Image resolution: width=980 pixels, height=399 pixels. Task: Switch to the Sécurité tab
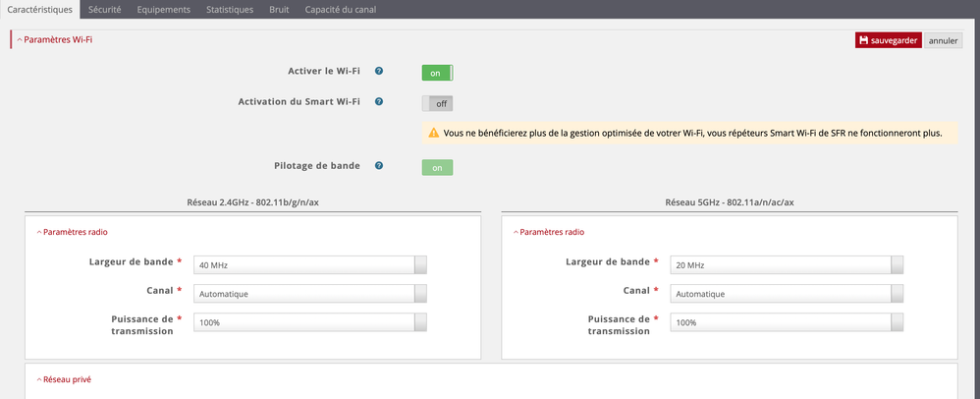(104, 10)
